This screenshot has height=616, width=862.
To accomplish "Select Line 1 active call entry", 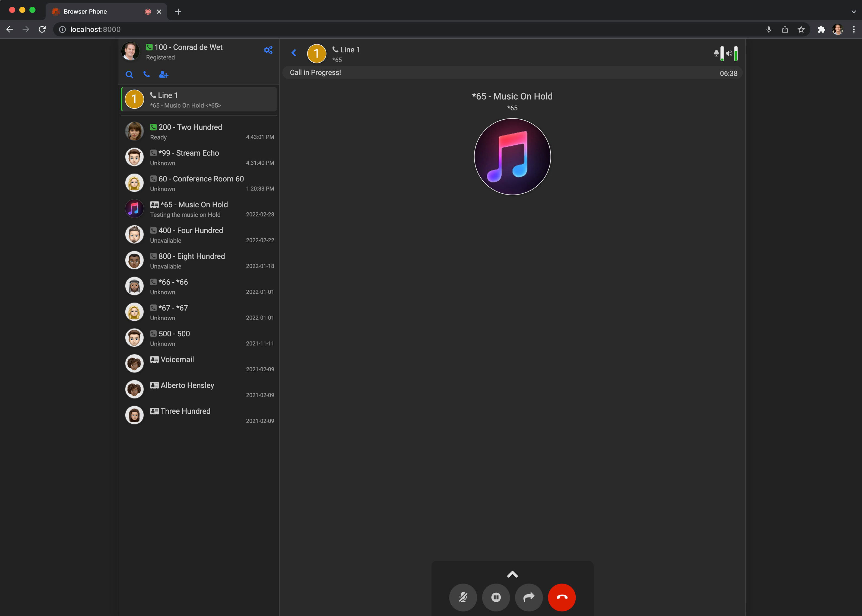I will [199, 100].
